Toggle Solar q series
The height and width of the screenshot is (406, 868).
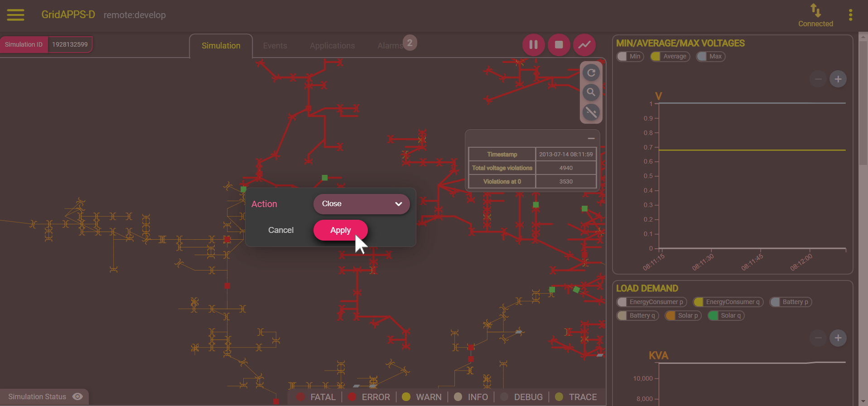click(726, 316)
